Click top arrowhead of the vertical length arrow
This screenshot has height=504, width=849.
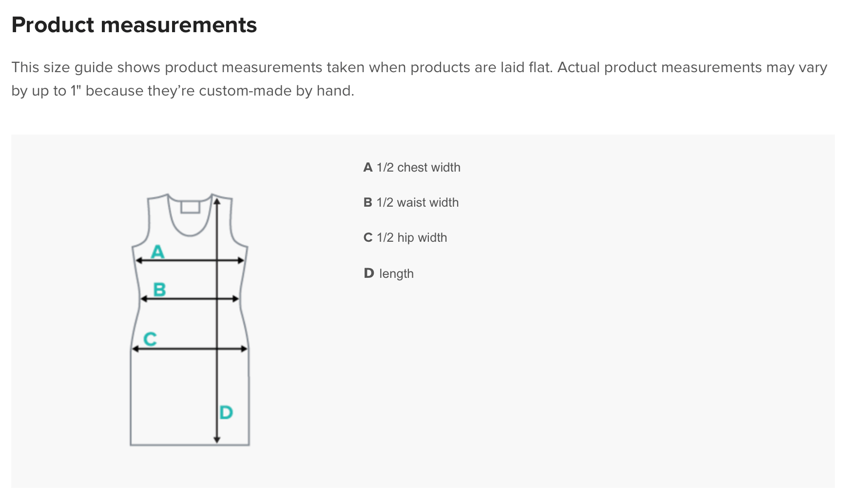[x=217, y=200]
